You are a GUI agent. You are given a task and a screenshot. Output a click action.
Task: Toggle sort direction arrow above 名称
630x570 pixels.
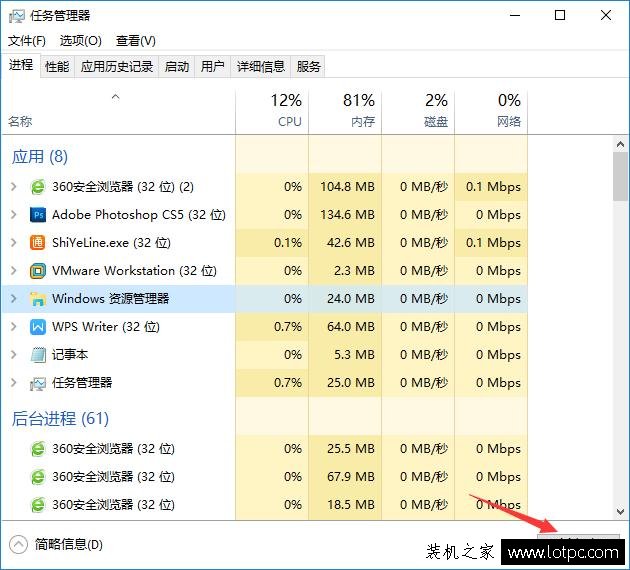pos(116,97)
